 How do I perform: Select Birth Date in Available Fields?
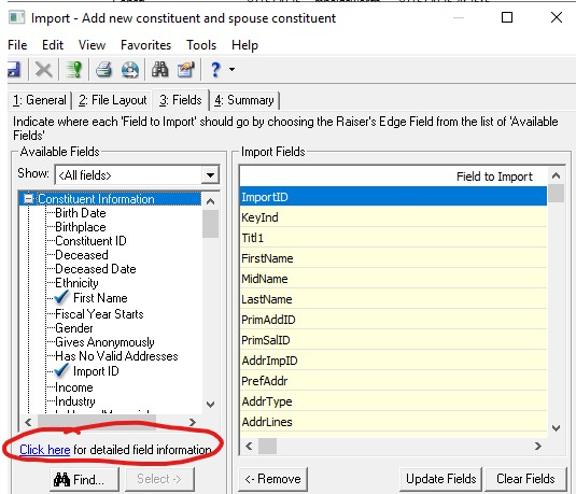80,213
